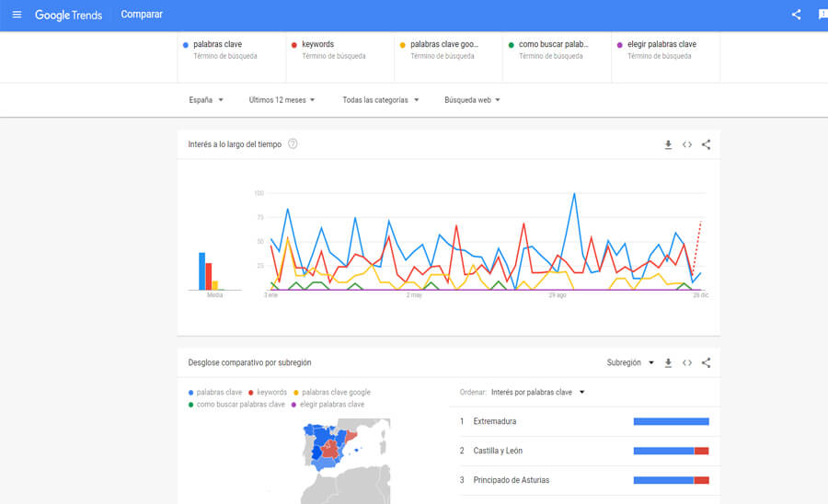Viewport: 828px width, 504px height.
Task: Click the "elegir palabras clave" map legend entry
Action: pos(328,405)
